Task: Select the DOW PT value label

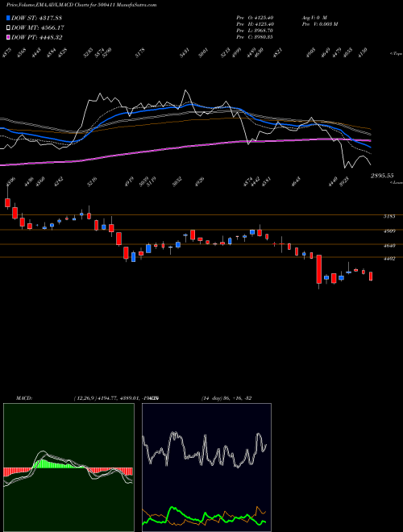Action: point(36,37)
